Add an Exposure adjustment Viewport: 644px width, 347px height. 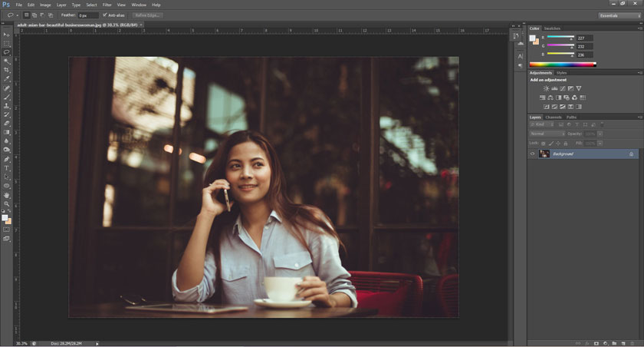coord(570,88)
